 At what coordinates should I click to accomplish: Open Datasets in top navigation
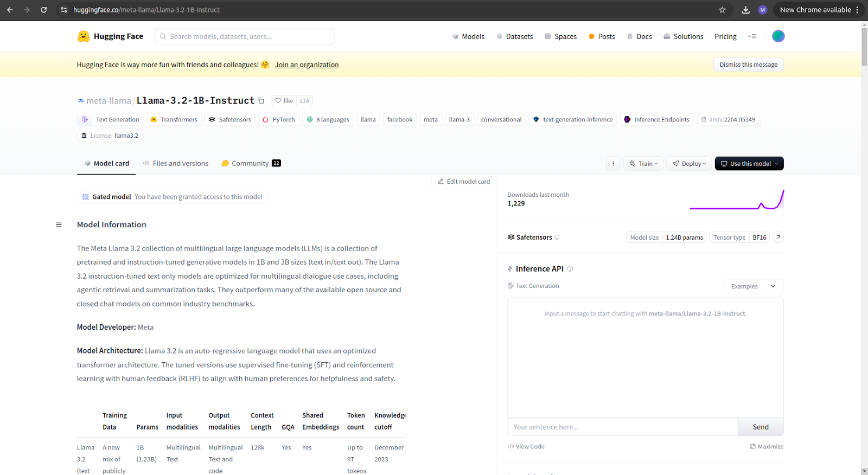(515, 36)
